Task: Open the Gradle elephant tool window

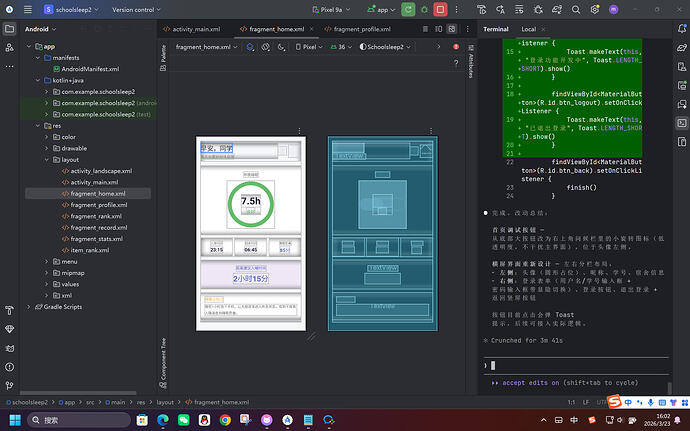Action: click(682, 48)
